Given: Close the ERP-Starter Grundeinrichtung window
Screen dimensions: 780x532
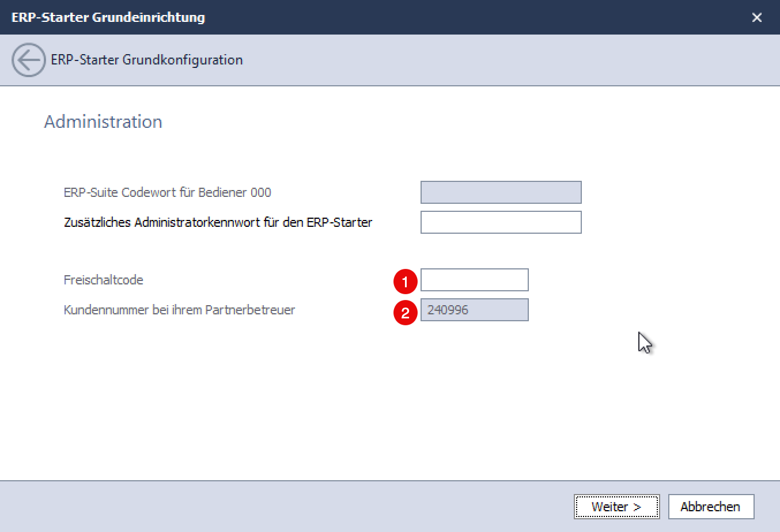Looking at the screenshot, I should coord(757,17).
